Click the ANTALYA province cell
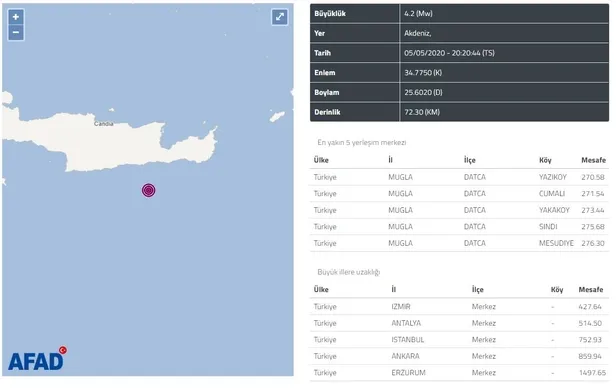616x388 pixels. point(406,323)
